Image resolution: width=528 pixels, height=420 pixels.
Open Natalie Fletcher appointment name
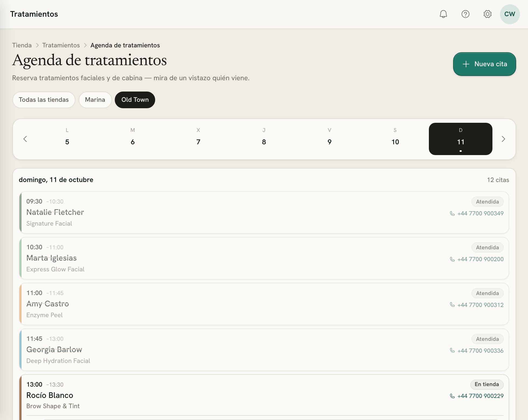coord(55,212)
